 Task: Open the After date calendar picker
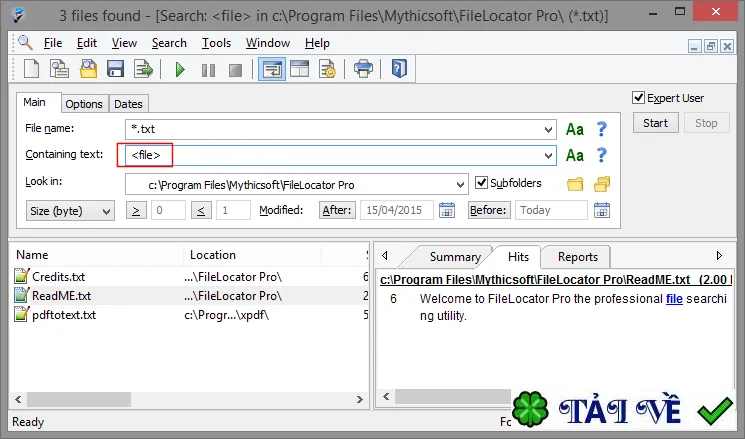[x=447, y=210]
